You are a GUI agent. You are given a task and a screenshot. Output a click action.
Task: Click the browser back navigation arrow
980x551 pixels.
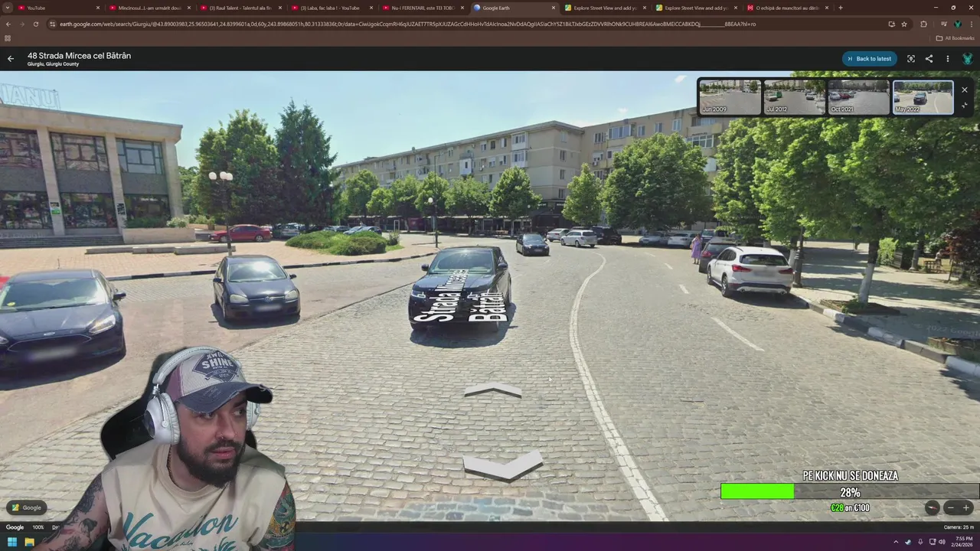point(8,24)
